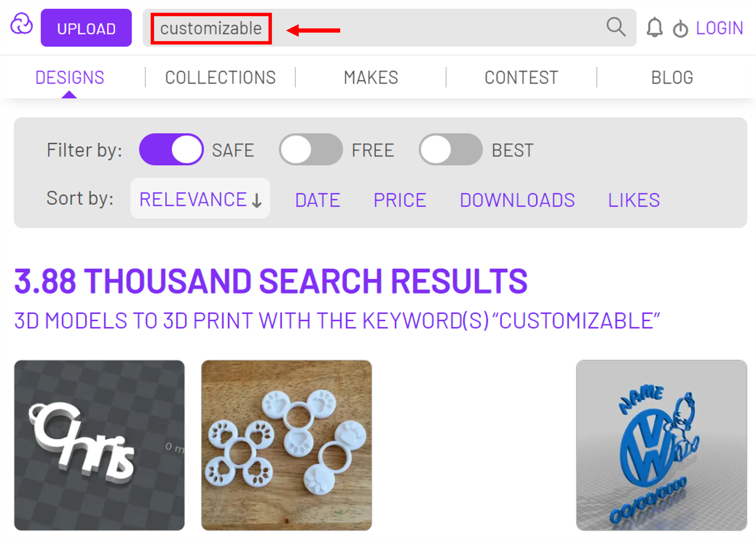
Task: Open the BLOG section
Action: [x=672, y=77]
